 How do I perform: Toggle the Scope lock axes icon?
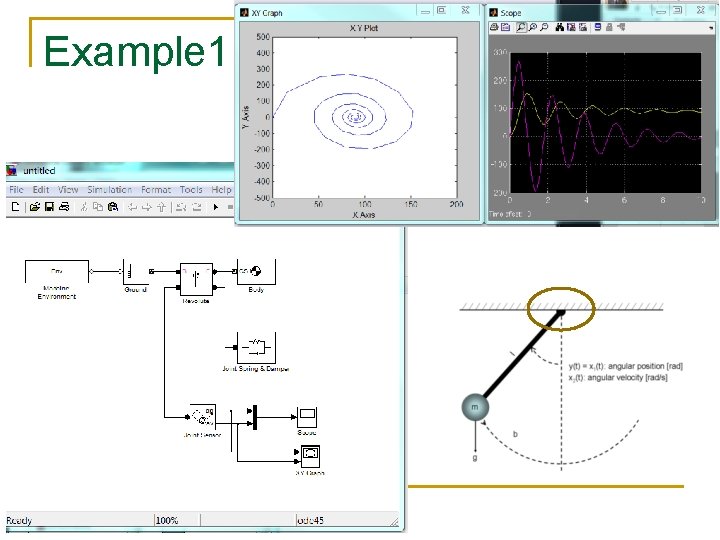tap(609, 27)
